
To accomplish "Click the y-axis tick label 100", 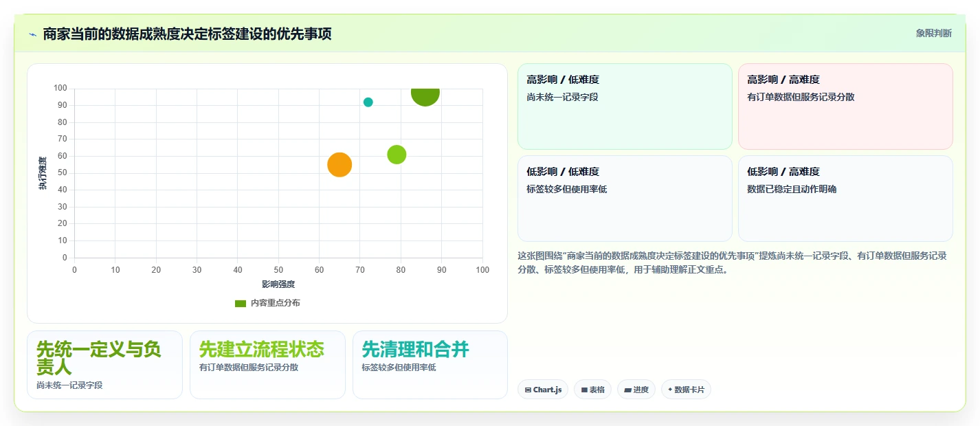I will point(60,88).
